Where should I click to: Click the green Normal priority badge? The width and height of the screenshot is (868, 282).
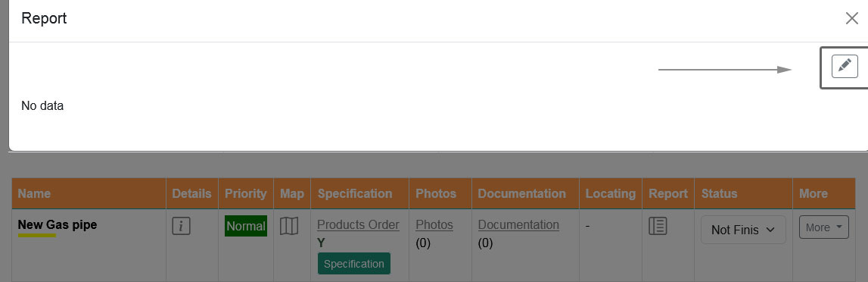246,226
